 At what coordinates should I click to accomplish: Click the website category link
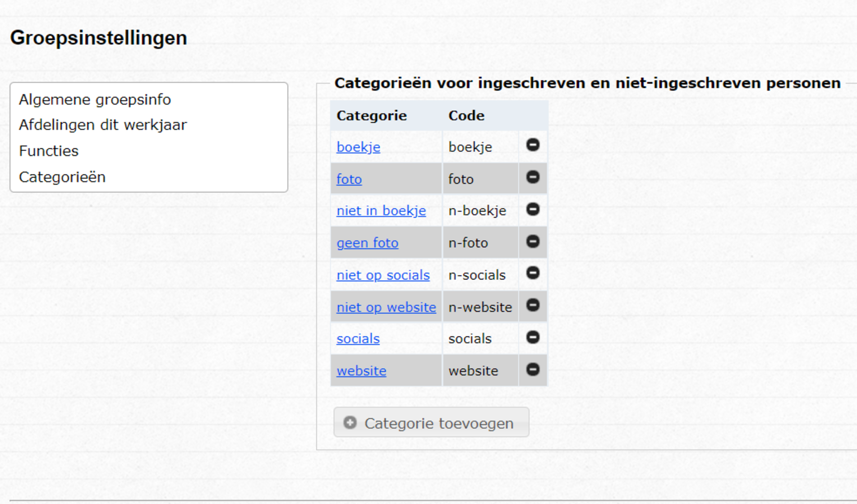coord(361,371)
